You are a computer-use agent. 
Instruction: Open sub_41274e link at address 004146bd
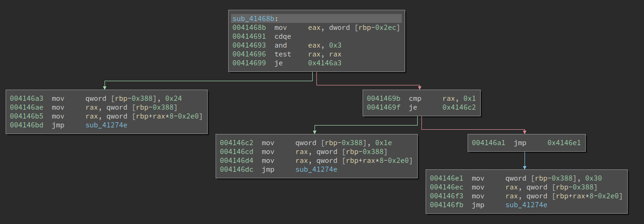click(x=106, y=125)
